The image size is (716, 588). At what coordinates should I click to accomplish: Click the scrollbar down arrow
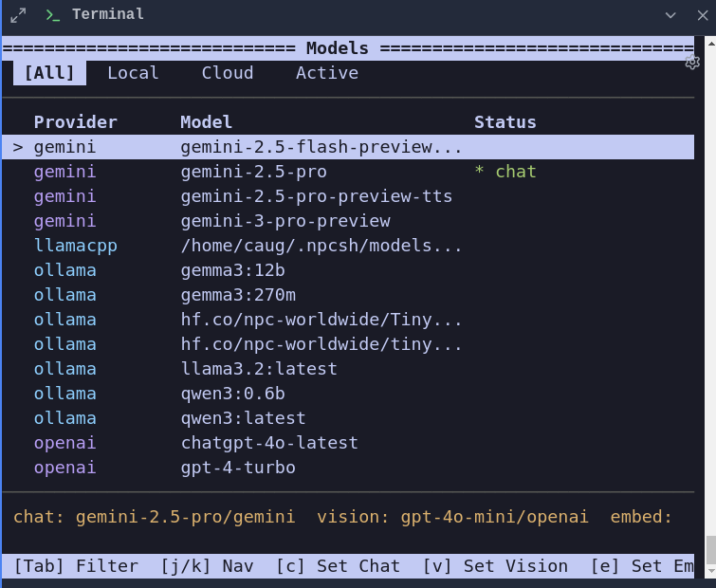[x=711, y=571]
